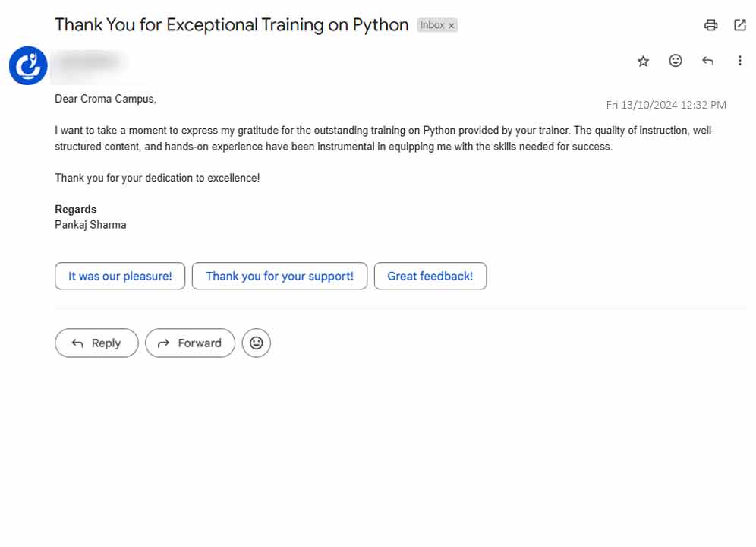Pick the "Thank you for your support!" reply
This screenshot has height=547, width=756.
(279, 276)
